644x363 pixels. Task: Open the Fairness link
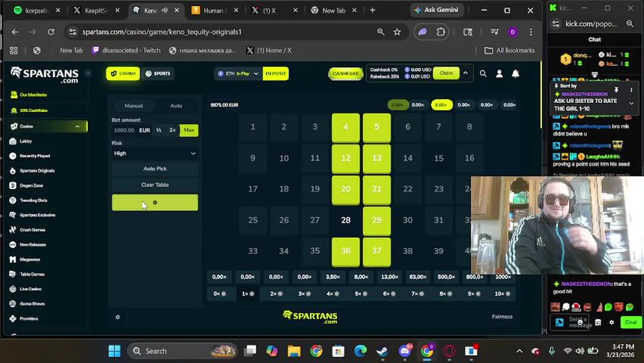502,317
